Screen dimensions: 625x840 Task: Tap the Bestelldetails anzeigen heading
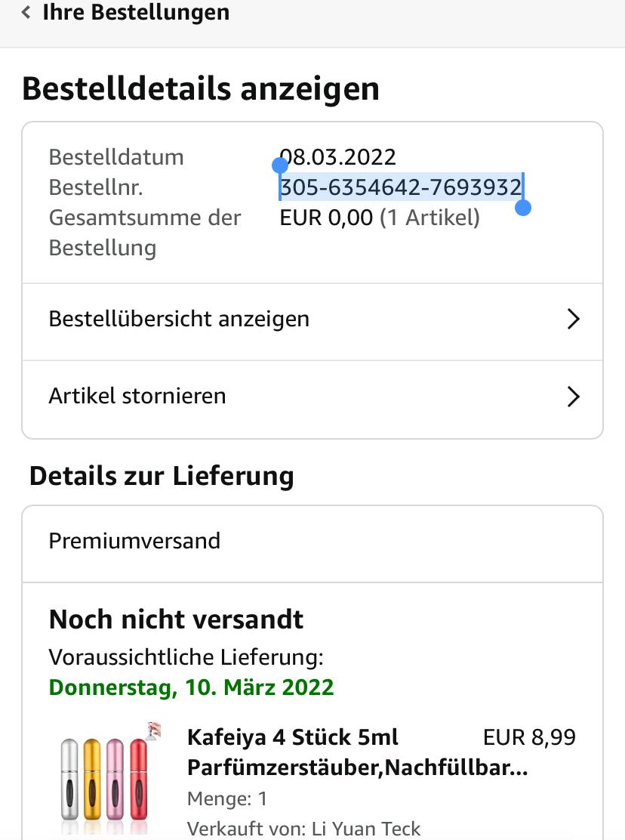tap(201, 89)
